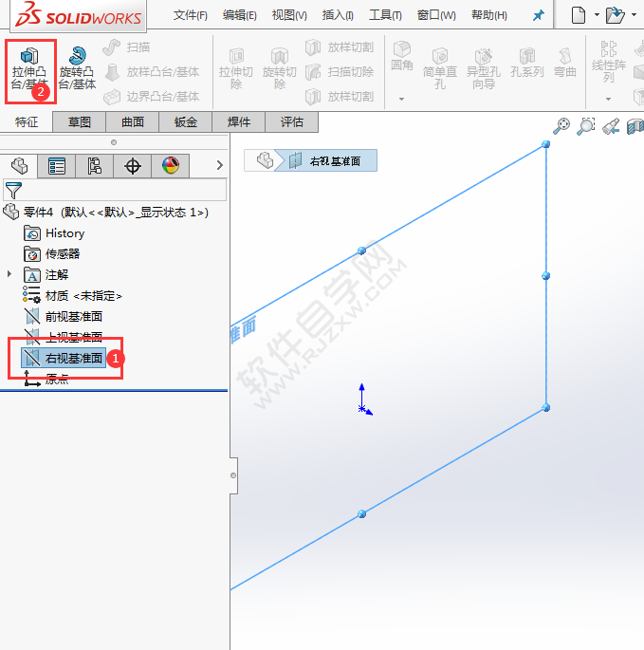The height and width of the screenshot is (650, 644).
Task: Click the Revolved Cut (旋转切除) tool
Action: [x=279, y=69]
